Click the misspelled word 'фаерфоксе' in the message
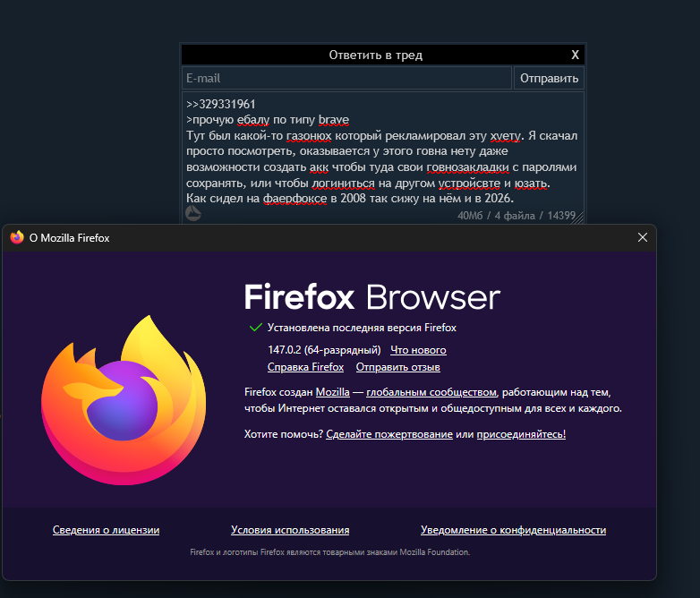Image resolution: width=700 pixels, height=598 pixels. click(x=295, y=199)
